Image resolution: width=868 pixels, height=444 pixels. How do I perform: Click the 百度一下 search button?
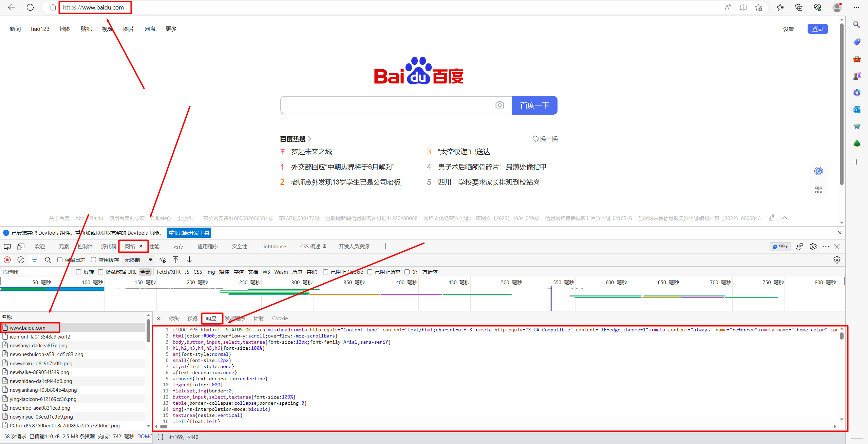[x=534, y=105]
